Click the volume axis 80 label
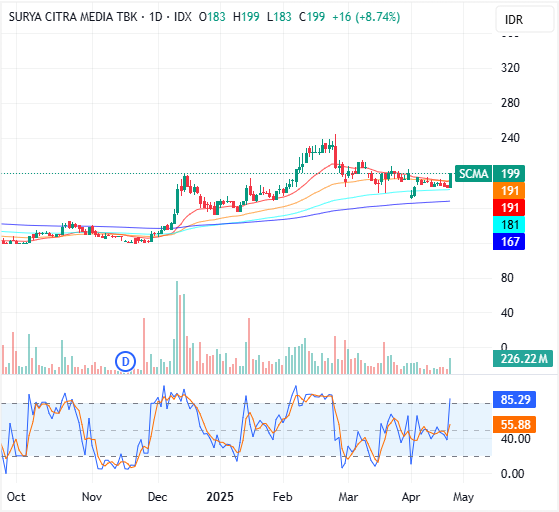The height and width of the screenshot is (512, 559). pyautogui.click(x=507, y=278)
